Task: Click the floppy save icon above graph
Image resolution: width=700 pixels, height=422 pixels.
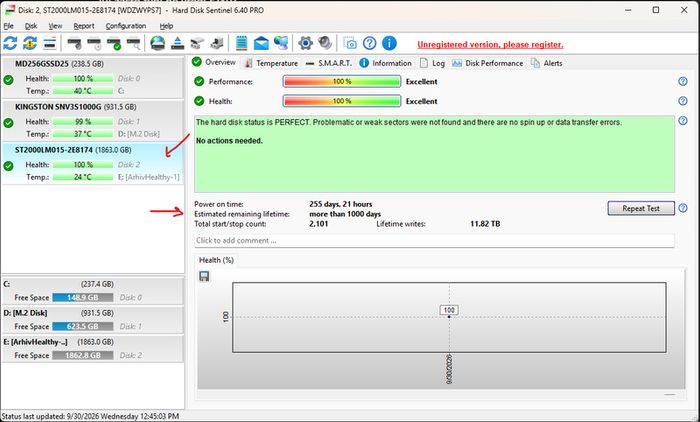Action: (204, 276)
